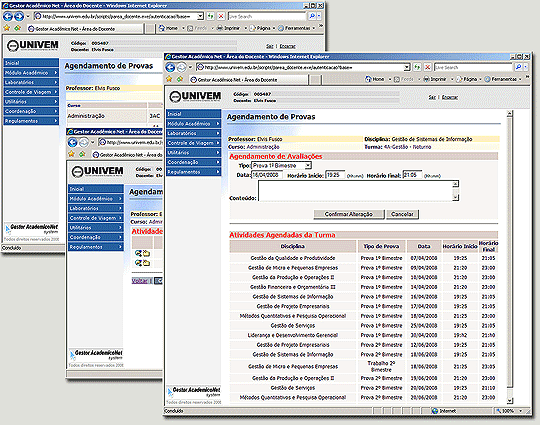Image resolution: width=540 pixels, height=425 pixels.
Task: Expand Utilitários in rear window sidebar
Action: tap(31, 102)
